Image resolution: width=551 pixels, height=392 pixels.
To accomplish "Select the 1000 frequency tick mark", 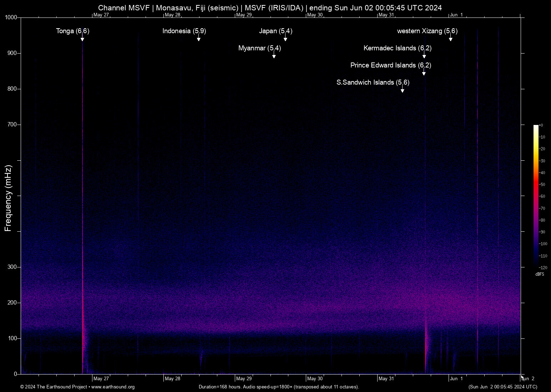I will coord(11,16).
